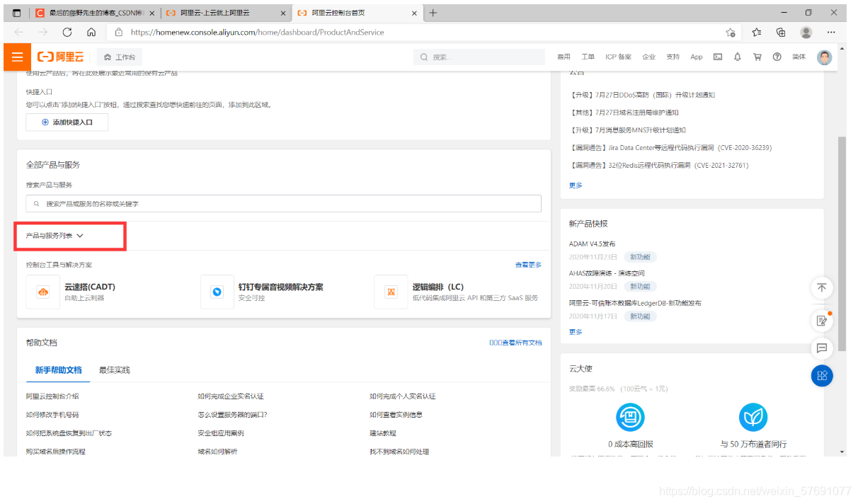Open the App menu in header

pos(697,57)
